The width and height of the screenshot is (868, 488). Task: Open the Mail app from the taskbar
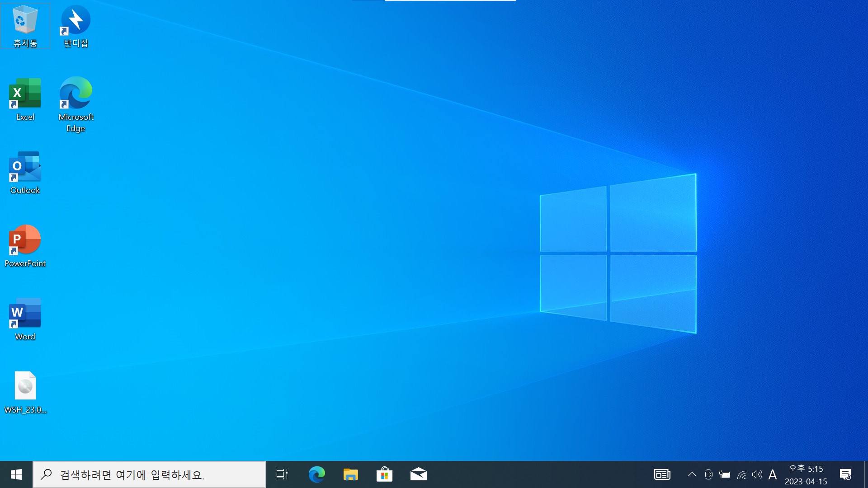point(419,474)
